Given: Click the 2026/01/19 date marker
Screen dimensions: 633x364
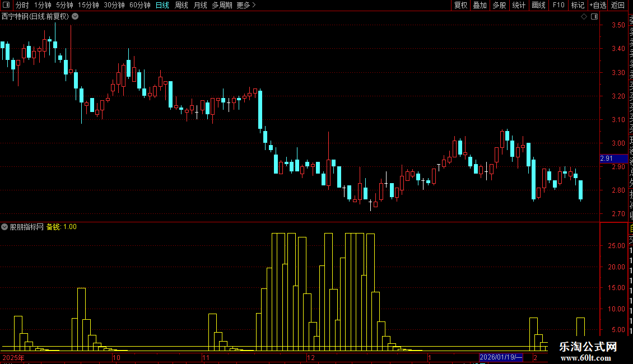Looking at the screenshot, I should point(501,357).
